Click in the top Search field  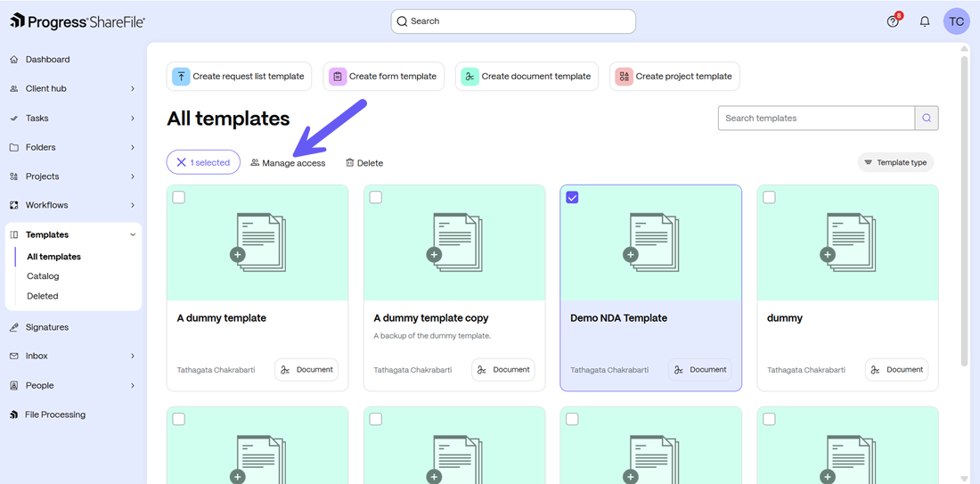coord(513,21)
